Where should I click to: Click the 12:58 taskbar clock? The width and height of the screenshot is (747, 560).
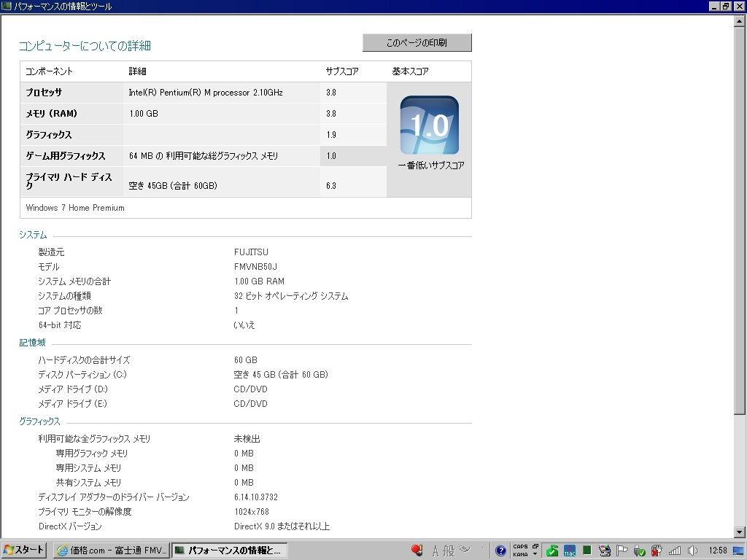click(718, 551)
